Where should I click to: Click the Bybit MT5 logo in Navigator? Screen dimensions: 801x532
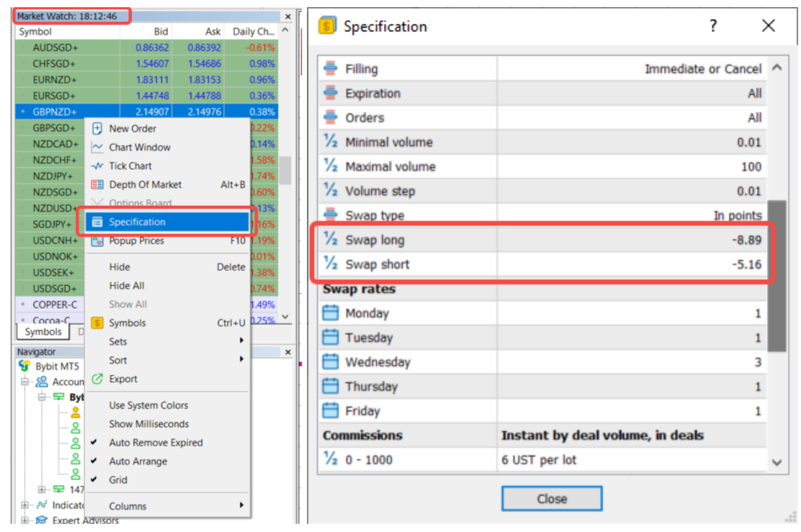25,366
